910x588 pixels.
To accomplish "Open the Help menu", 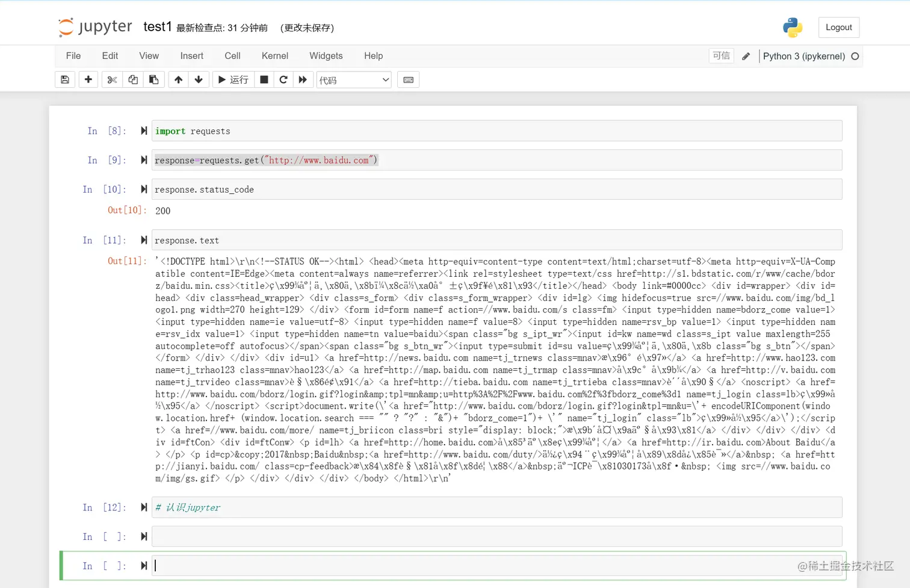I will point(374,56).
